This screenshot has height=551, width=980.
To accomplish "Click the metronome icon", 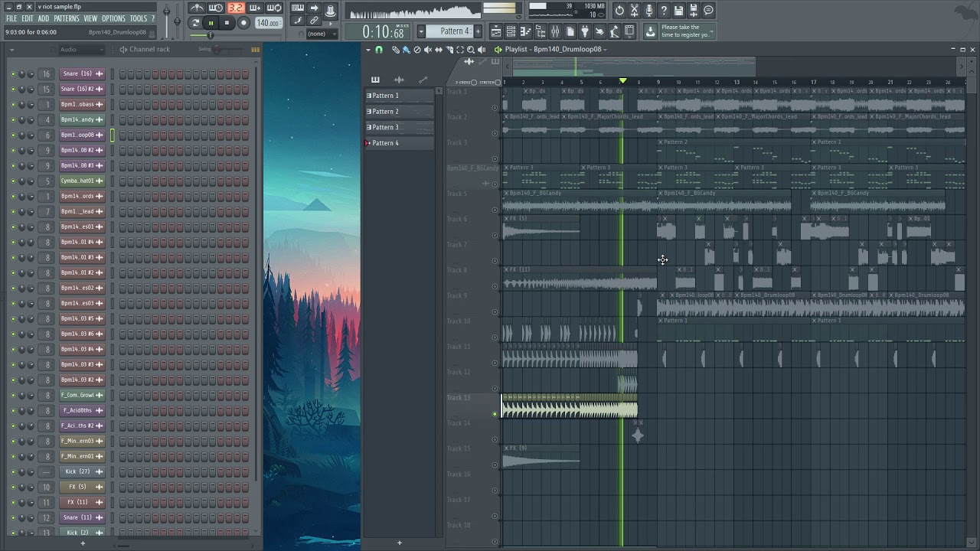I will [198, 8].
